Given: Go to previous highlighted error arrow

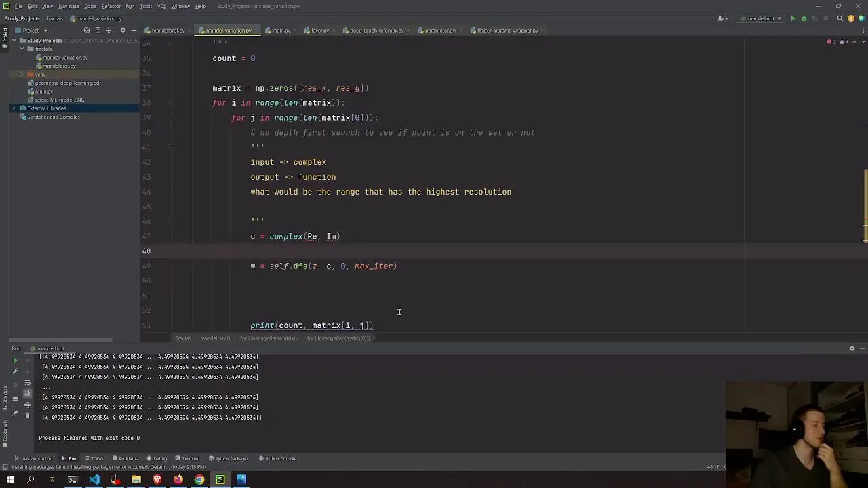Looking at the screenshot, I should point(854,42).
